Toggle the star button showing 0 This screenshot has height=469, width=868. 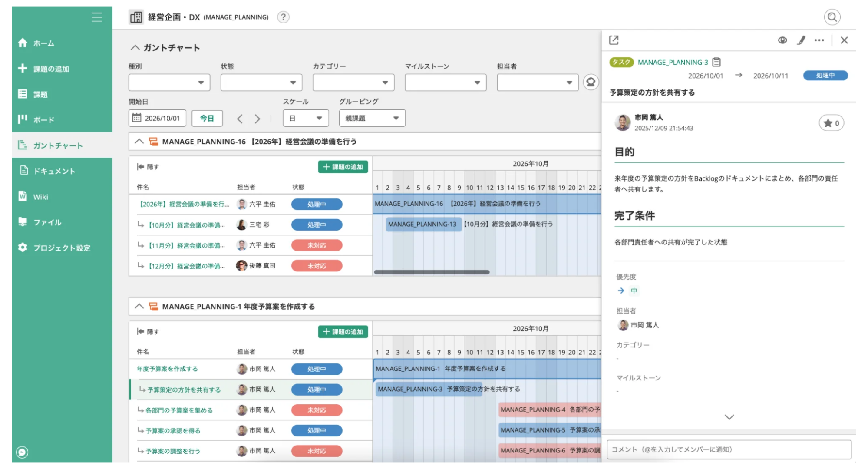coord(831,123)
